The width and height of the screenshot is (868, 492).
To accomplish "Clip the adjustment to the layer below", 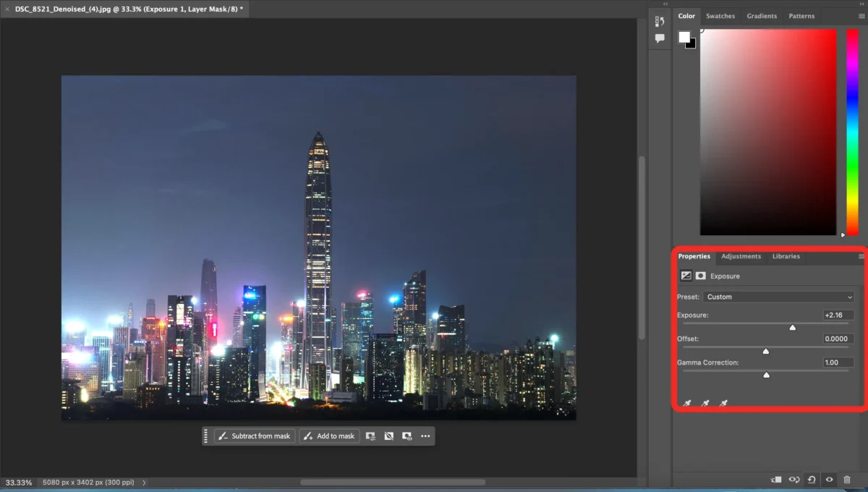I will 776,480.
